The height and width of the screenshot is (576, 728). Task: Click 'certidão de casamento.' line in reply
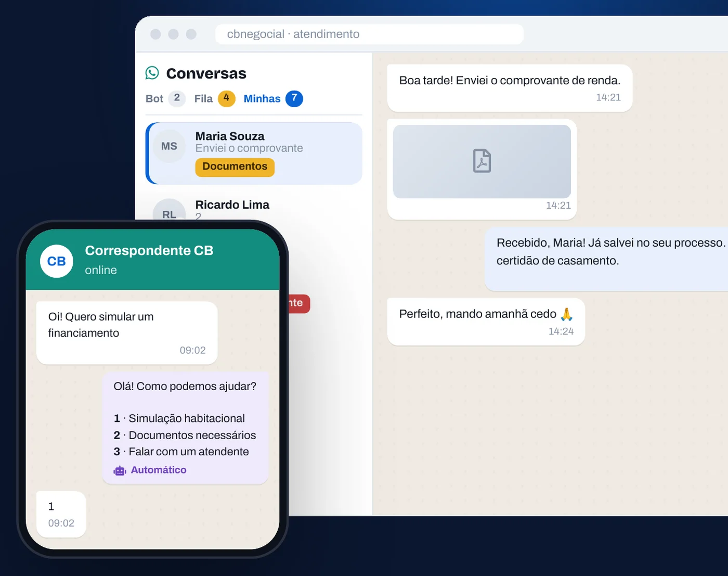tap(558, 261)
